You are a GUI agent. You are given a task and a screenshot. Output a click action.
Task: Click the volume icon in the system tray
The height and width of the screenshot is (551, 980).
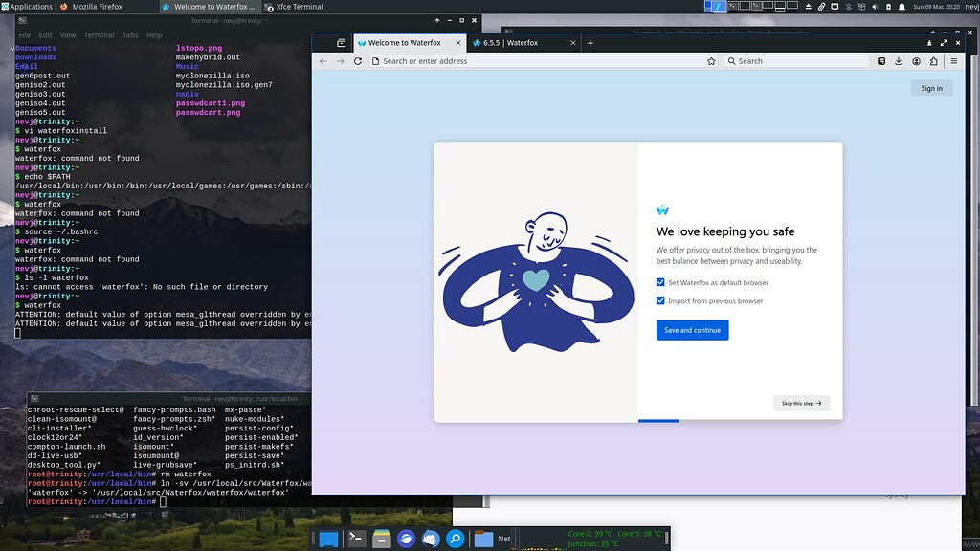coord(876,8)
